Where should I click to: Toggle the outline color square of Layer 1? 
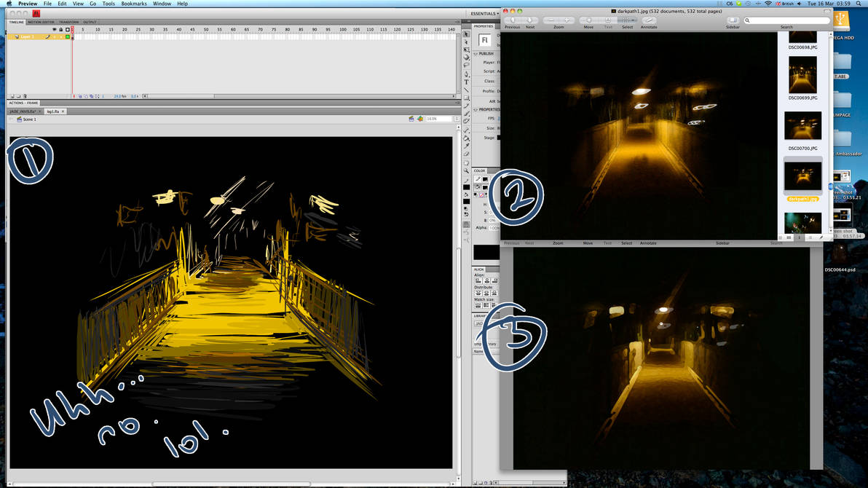tap(68, 36)
